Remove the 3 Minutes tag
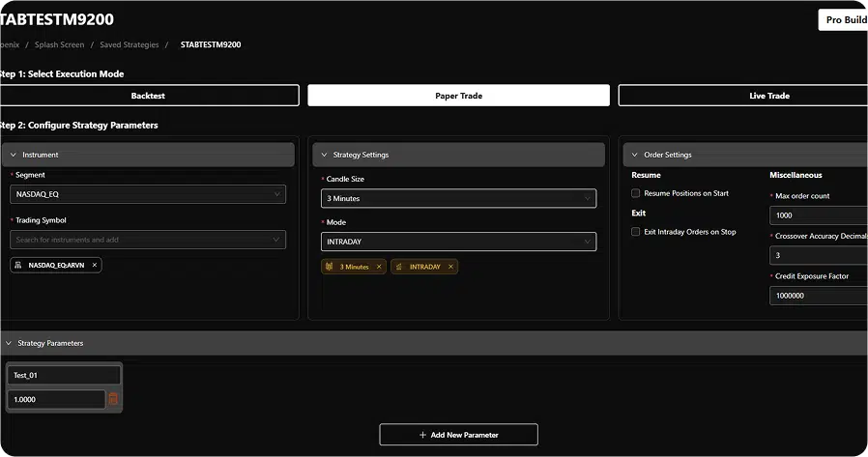 [x=379, y=267]
